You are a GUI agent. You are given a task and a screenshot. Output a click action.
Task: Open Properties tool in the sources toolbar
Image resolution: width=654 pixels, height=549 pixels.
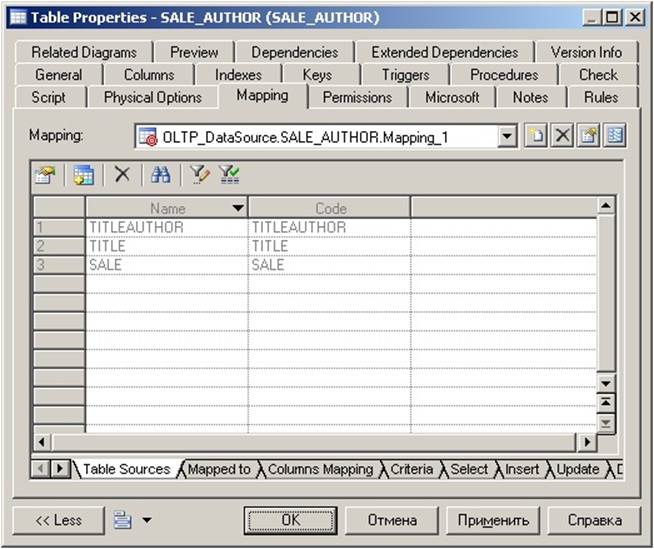(x=45, y=174)
